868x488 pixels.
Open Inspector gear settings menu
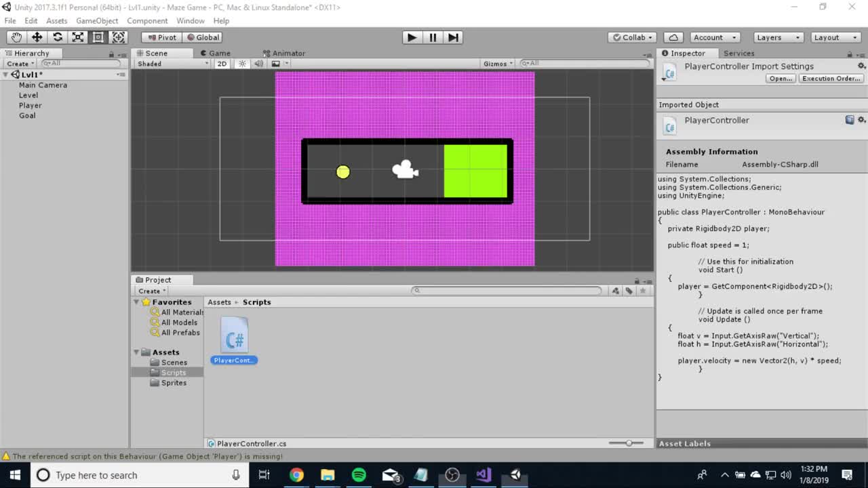861,66
